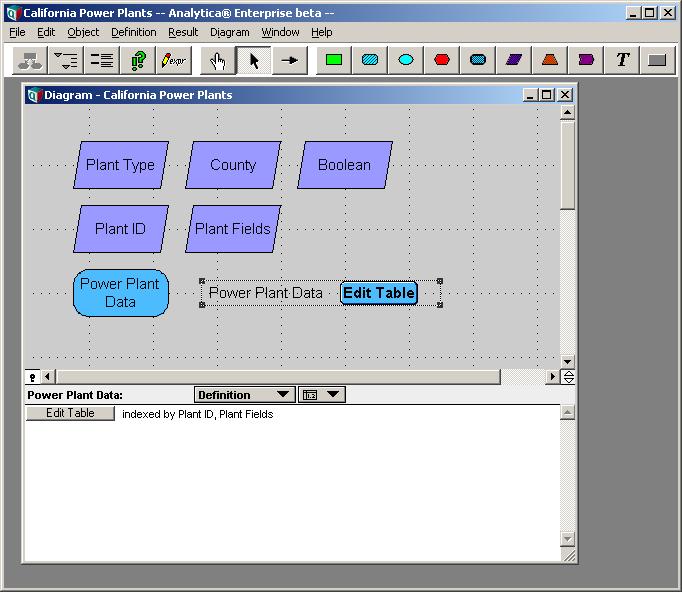Click diagram vertical scrollbar down arrow

[567, 361]
